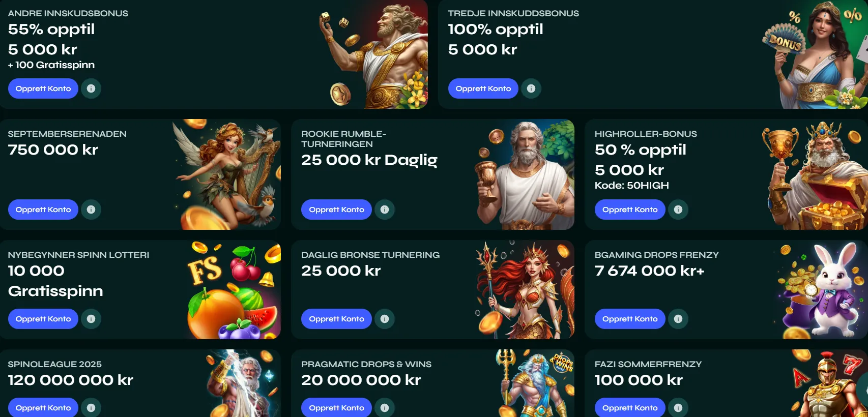Click Opprett Konto for Daglig Bronse Turnering
The width and height of the screenshot is (868, 417).
[x=336, y=319]
